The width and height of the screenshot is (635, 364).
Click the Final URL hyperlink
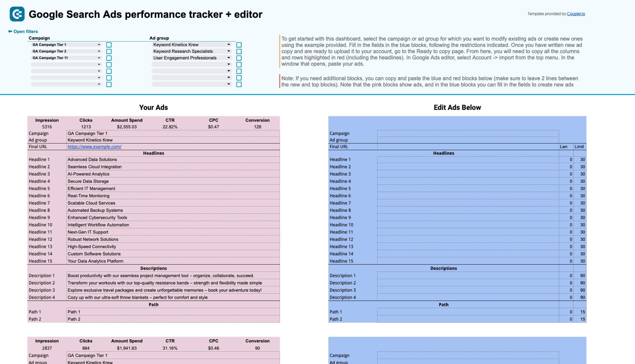94,147
